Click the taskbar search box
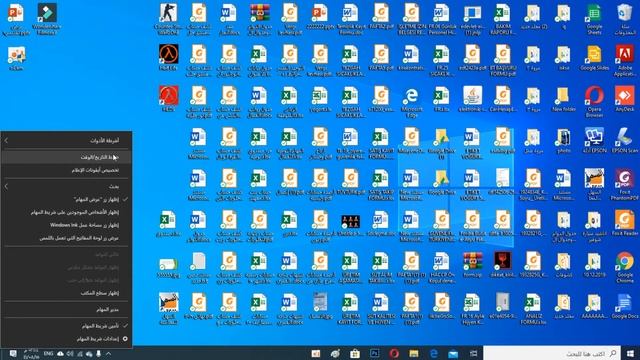 tap(552, 353)
